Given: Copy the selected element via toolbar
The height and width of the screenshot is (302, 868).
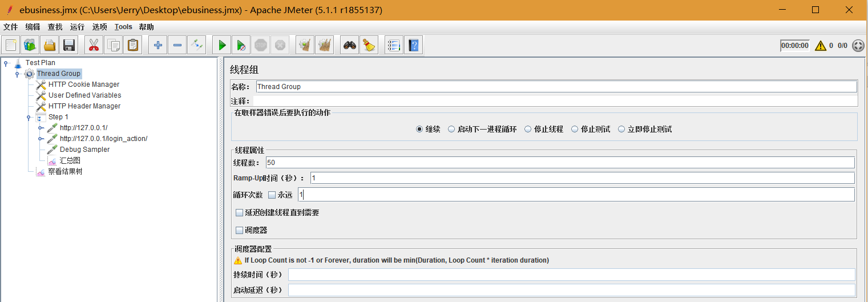Looking at the screenshot, I should (113, 45).
